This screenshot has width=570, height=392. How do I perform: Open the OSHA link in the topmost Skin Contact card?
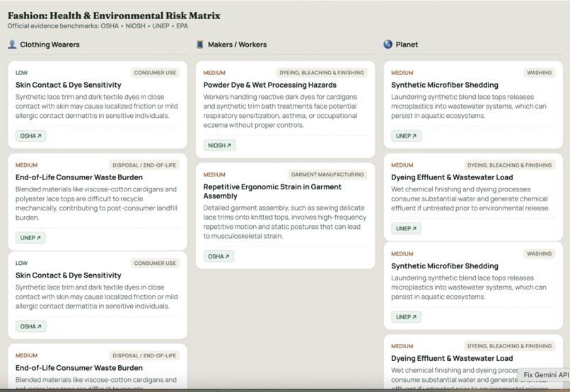point(31,136)
